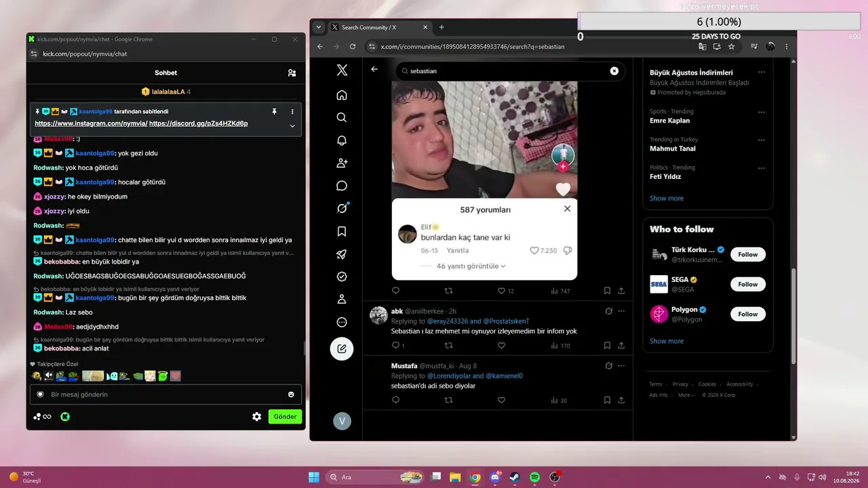The height and width of the screenshot is (488, 868).
Task: Open Grok actions on abk's post
Action: (x=608, y=311)
